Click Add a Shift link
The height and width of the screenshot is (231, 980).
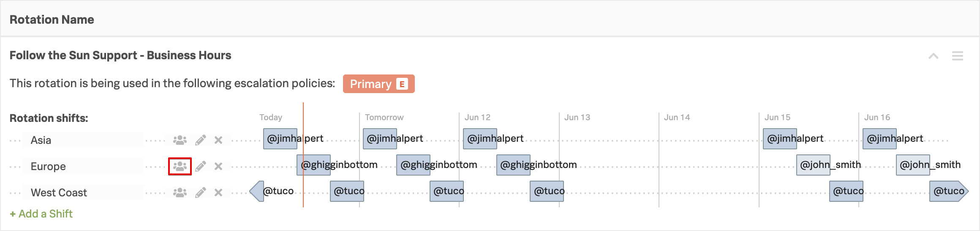[x=41, y=214]
